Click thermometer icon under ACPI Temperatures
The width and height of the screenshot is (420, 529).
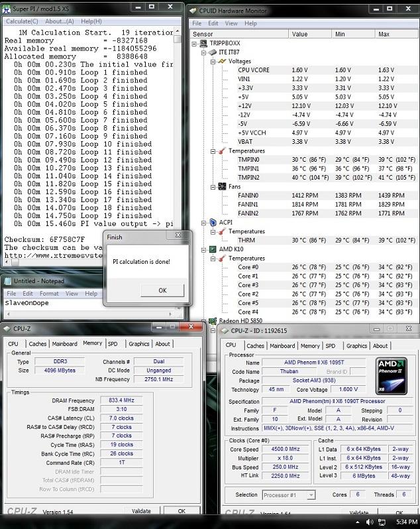[222, 231]
